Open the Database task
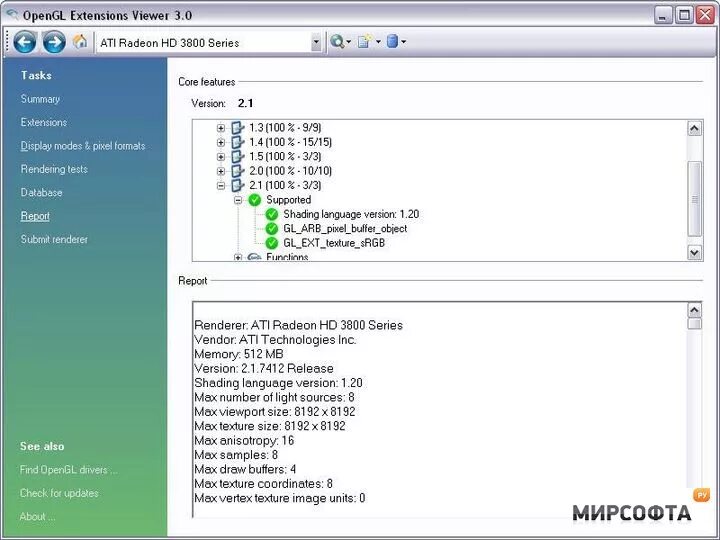This screenshot has width=720, height=540. tap(41, 192)
